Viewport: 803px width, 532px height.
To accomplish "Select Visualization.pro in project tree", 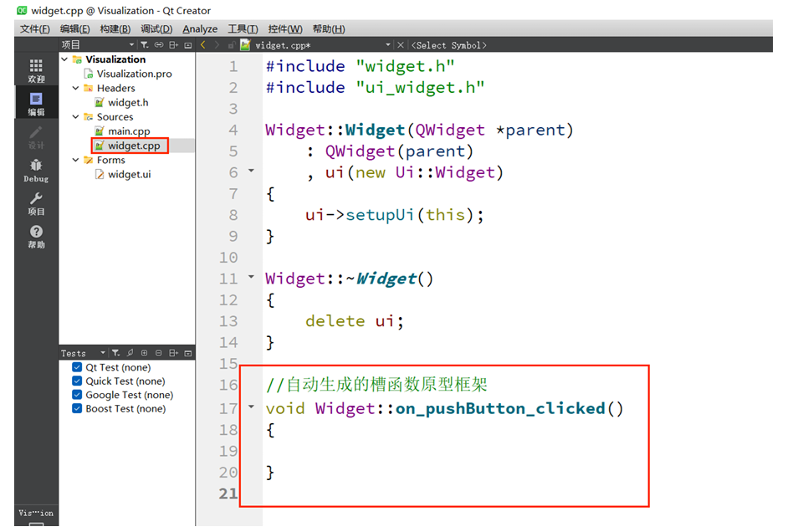I will coord(134,74).
